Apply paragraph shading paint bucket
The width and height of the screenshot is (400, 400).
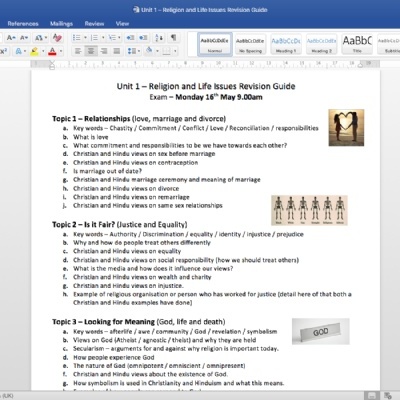pyautogui.click(x=149, y=51)
